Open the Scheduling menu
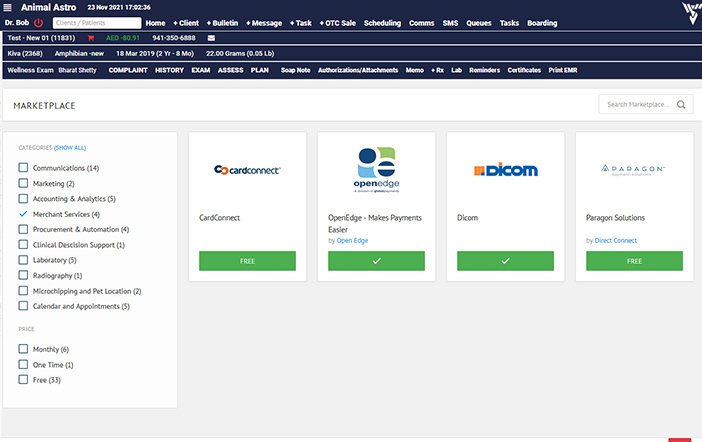 (x=382, y=23)
